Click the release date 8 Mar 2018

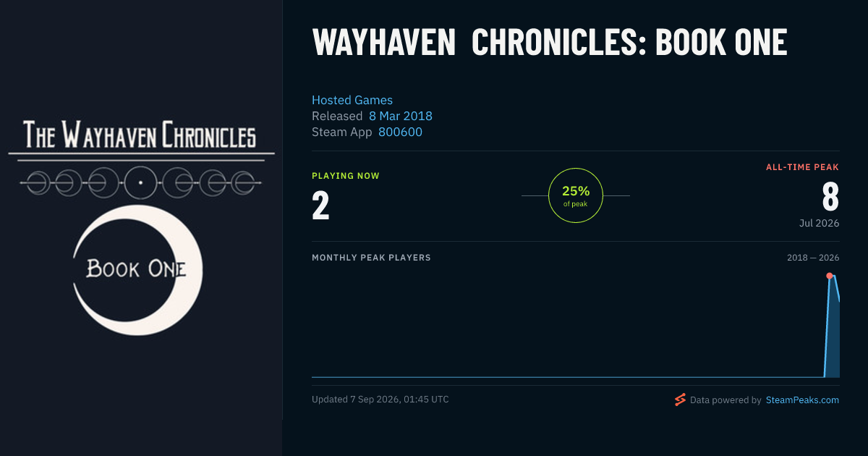click(401, 116)
